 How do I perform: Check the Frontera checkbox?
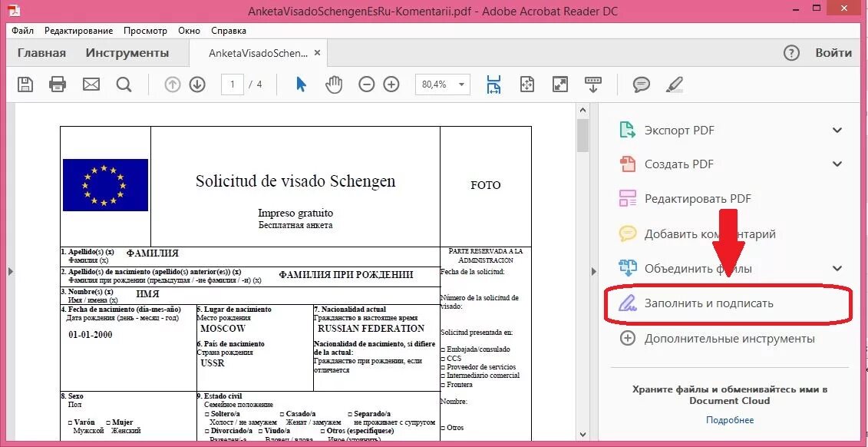443,385
